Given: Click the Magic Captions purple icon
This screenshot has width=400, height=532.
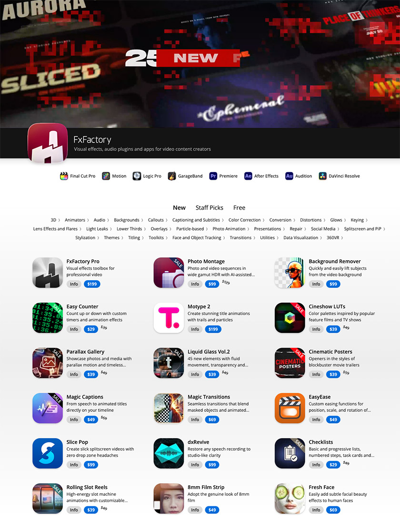Looking at the screenshot, I should click(x=48, y=408).
